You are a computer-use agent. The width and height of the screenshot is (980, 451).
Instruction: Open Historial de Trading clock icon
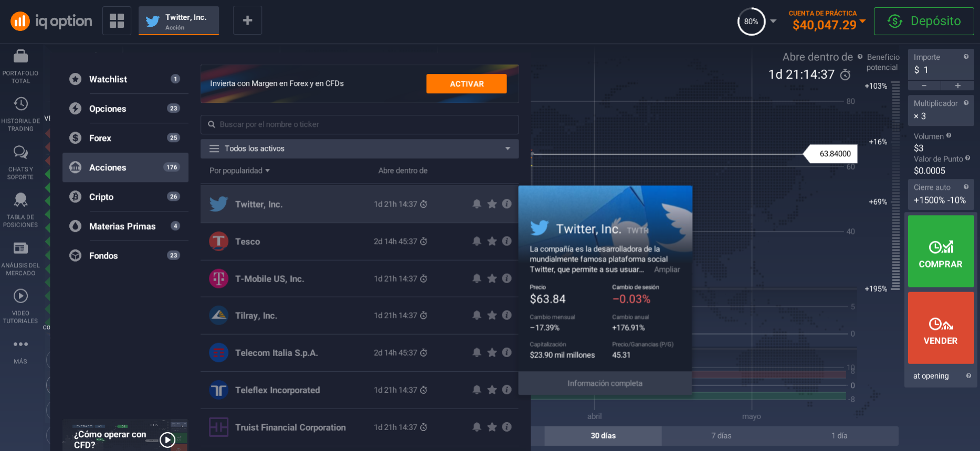tap(20, 104)
